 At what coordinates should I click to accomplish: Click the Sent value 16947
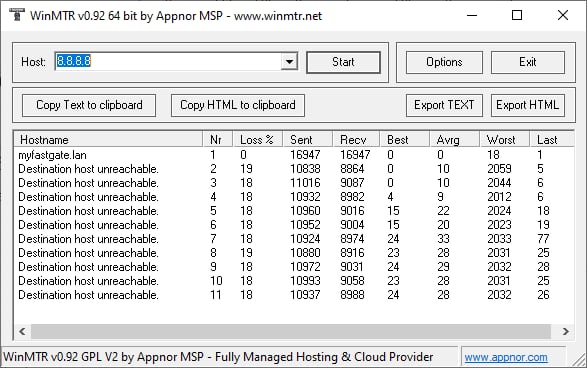click(x=305, y=155)
